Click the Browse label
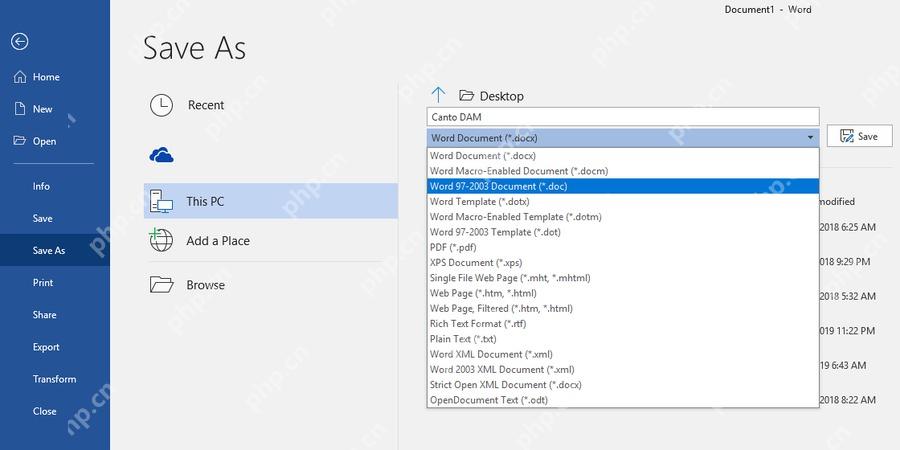The height and width of the screenshot is (450, 900). (x=205, y=285)
